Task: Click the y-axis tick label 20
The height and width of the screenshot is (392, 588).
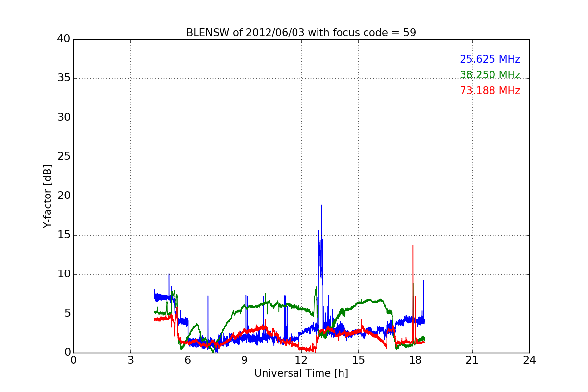Action: click(x=64, y=196)
